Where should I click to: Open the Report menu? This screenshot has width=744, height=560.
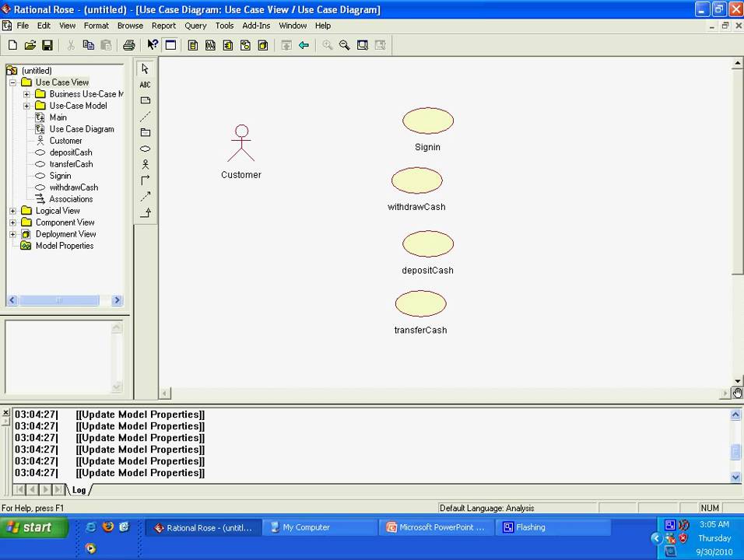pos(163,26)
